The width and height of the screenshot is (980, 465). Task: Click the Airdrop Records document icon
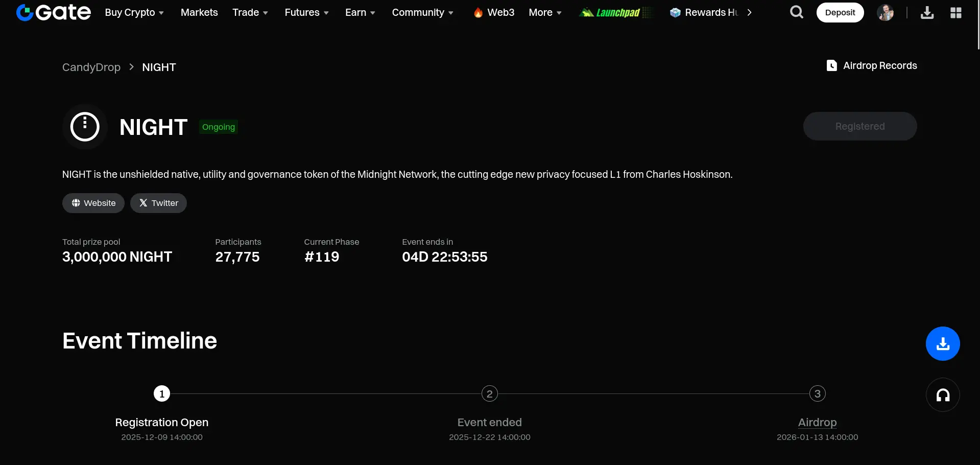(x=831, y=65)
